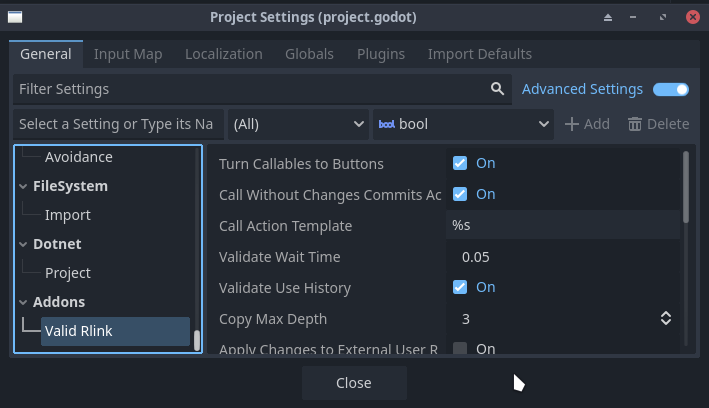
Task: Open the Globals tab
Action: (309, 54)
